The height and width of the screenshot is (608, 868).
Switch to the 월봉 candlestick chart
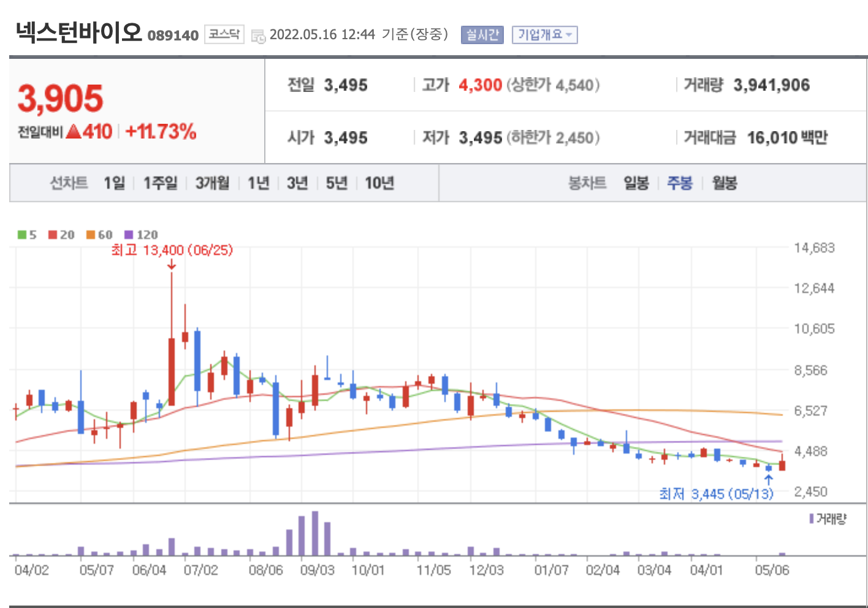pos(725,183)
